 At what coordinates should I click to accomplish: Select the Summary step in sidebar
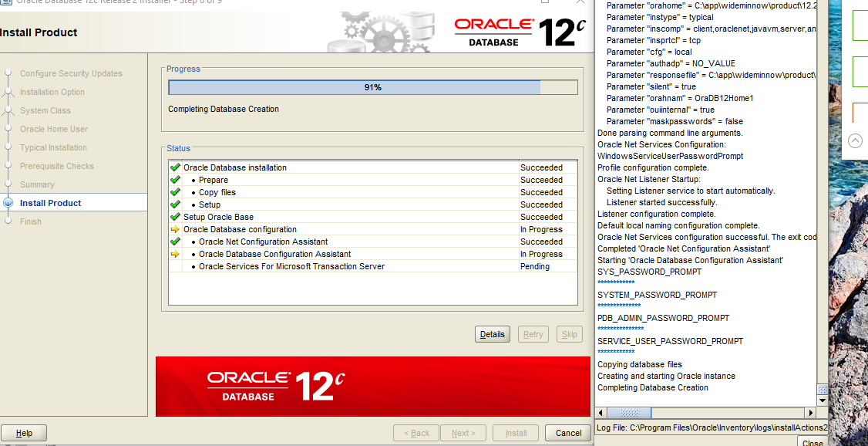pyautogui.click(x=37, y=184)
